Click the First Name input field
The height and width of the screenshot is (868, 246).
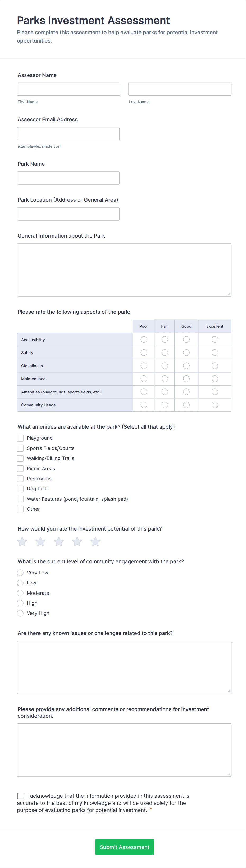[x=69, y=89]
